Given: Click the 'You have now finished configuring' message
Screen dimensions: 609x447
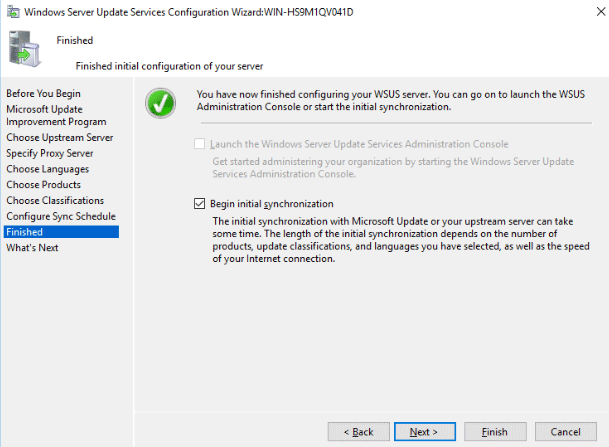Looking at the screenshot, I should (x=391, y=101).
